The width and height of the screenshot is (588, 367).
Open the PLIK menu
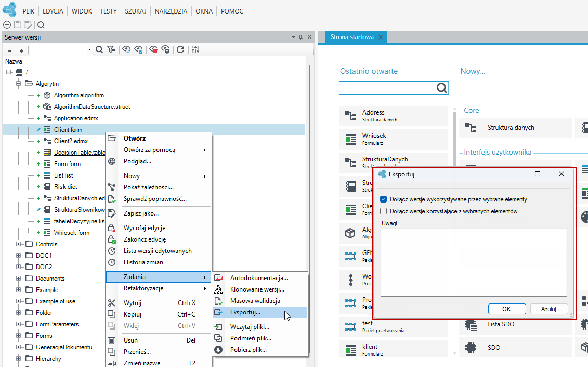click(x=29, y=11)
